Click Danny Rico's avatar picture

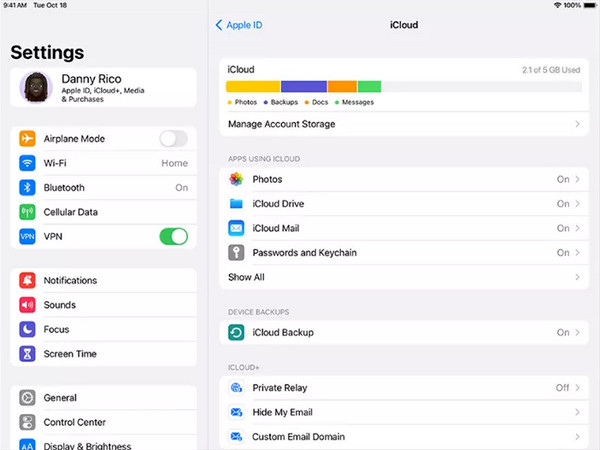pos(36,88)
